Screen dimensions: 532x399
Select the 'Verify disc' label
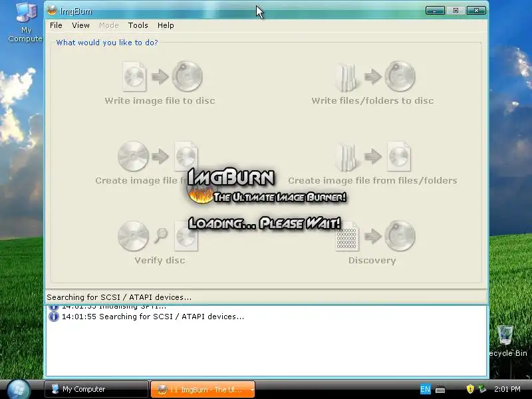(160, 260)
